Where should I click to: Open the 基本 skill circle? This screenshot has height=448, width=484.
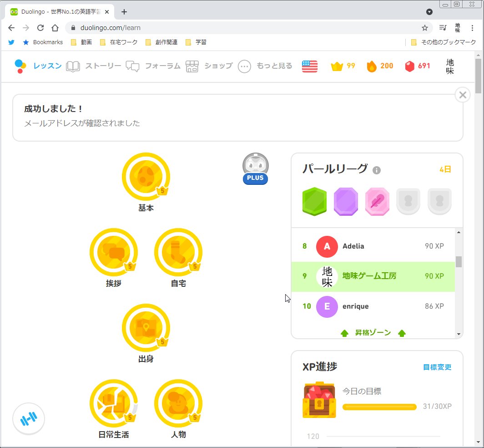[x=146, y=176]
